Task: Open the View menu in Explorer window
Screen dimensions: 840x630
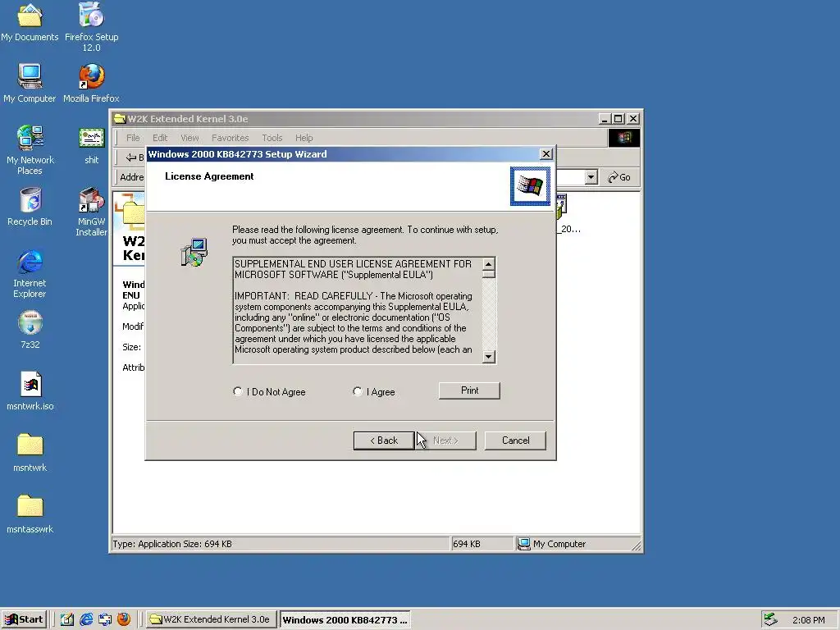Action: [189, 138]
